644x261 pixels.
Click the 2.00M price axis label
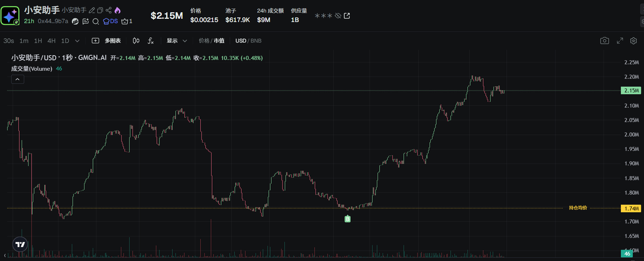[x=631, y=135]
